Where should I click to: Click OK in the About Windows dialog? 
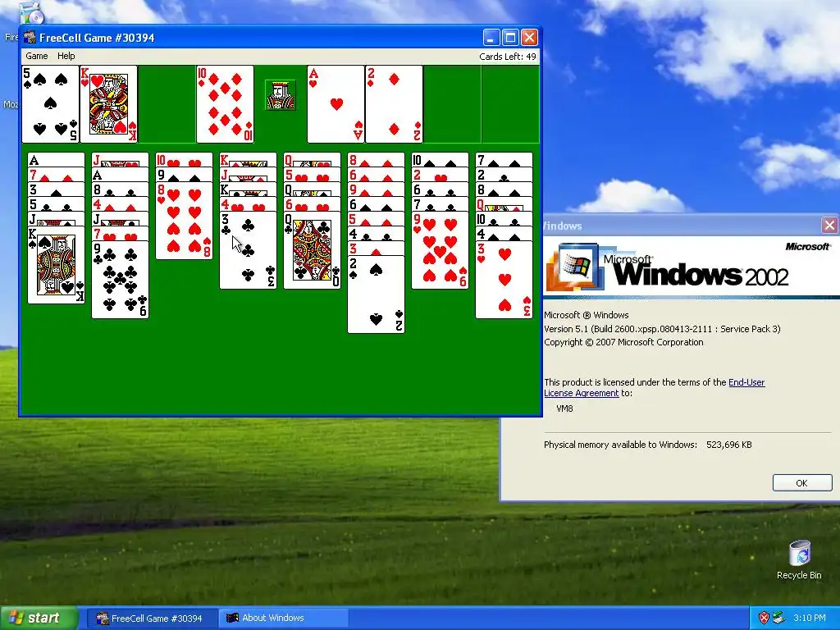(802, 482)
